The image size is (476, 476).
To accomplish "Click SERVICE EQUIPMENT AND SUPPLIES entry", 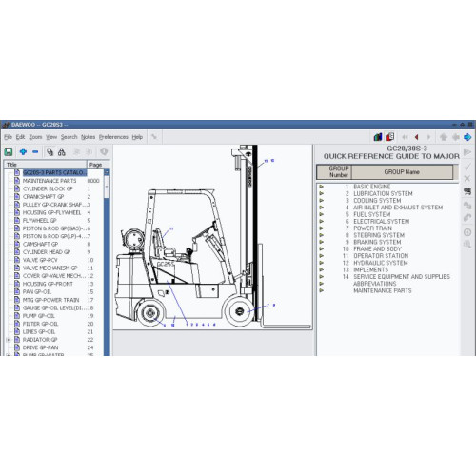I will click(x=402, y=277).
